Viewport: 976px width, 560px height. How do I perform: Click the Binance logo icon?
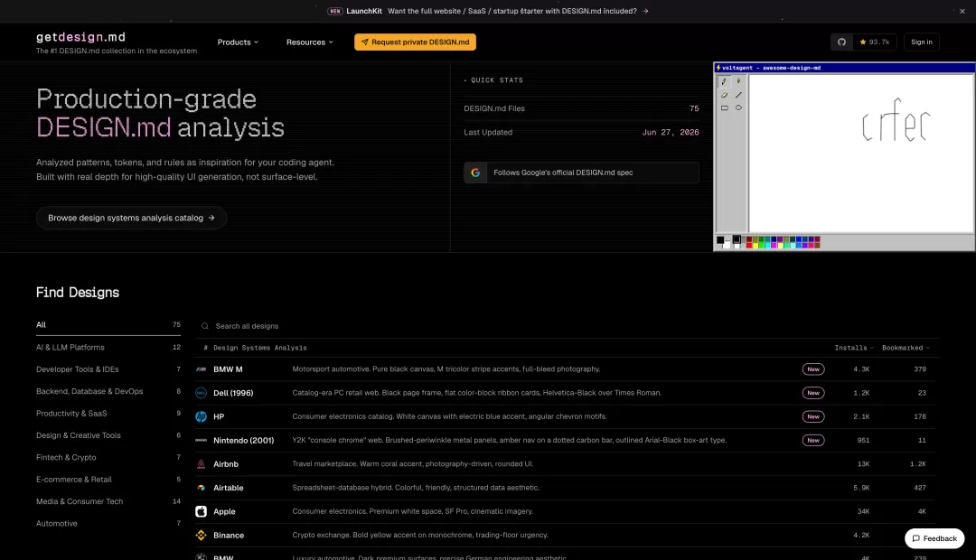(201, 535)
